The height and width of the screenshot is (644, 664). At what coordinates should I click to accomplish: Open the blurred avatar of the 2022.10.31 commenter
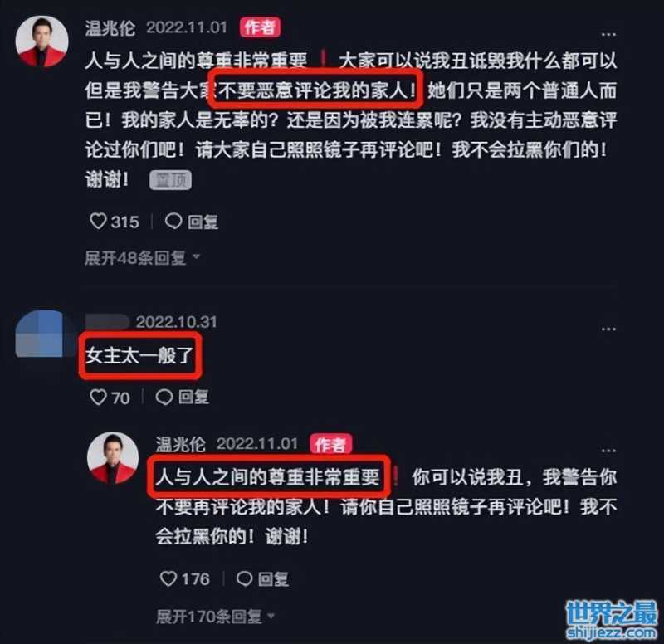point(39,334)
